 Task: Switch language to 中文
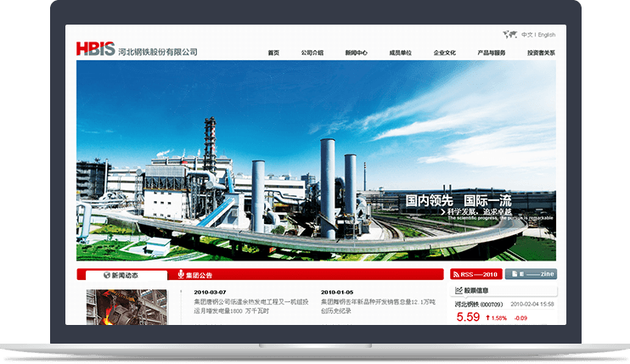point(526,35)
